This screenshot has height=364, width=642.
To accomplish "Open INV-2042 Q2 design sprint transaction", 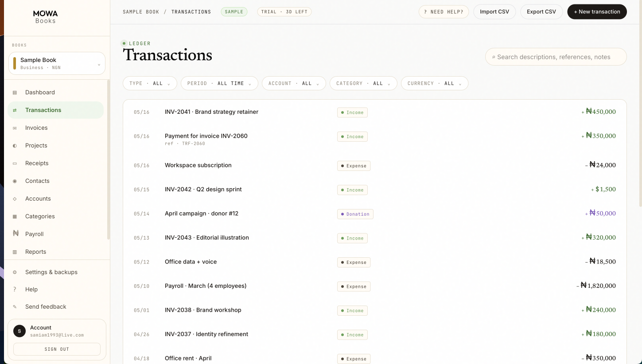I will click(374, 190).
